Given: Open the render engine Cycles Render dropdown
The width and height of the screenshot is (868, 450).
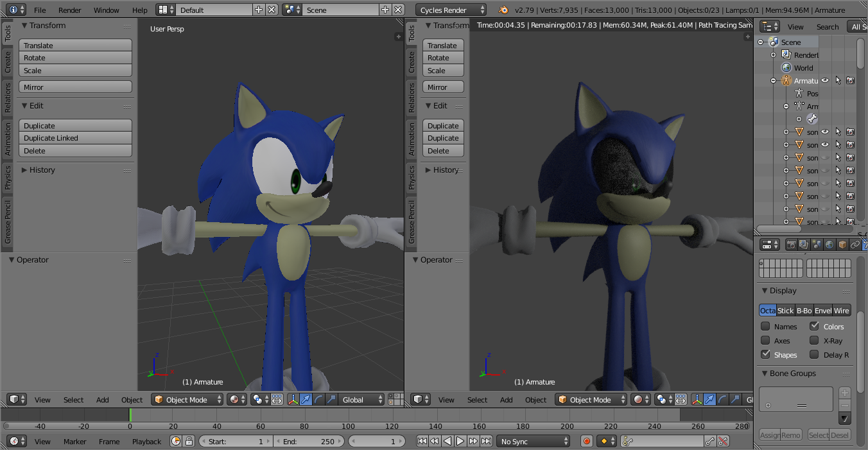Looking at the screenshot, I should [451, 10].
